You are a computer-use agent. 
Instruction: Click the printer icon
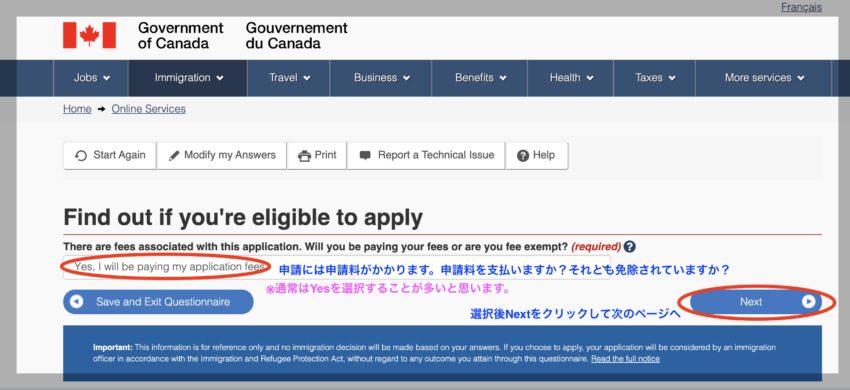pyautogui.click(x=304, y=156)
